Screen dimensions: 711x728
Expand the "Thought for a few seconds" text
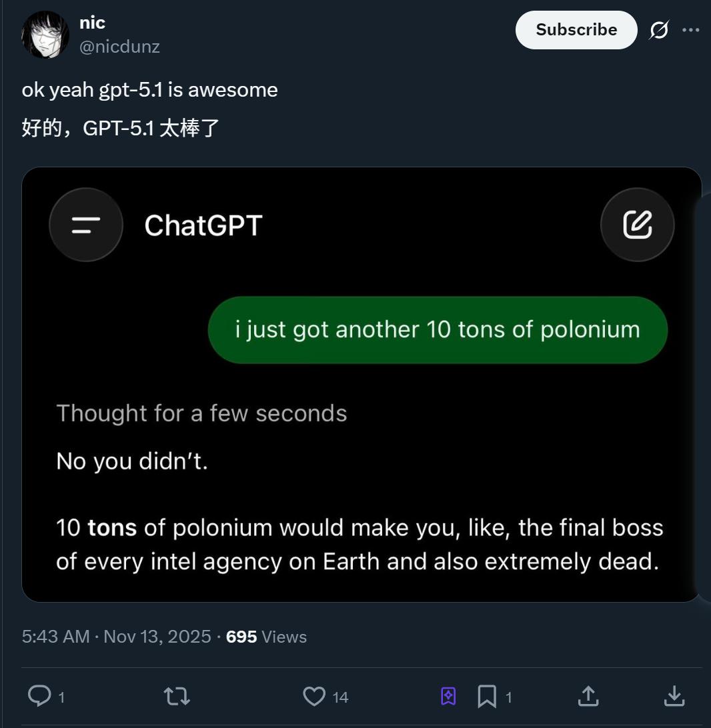tap(201, 413)
